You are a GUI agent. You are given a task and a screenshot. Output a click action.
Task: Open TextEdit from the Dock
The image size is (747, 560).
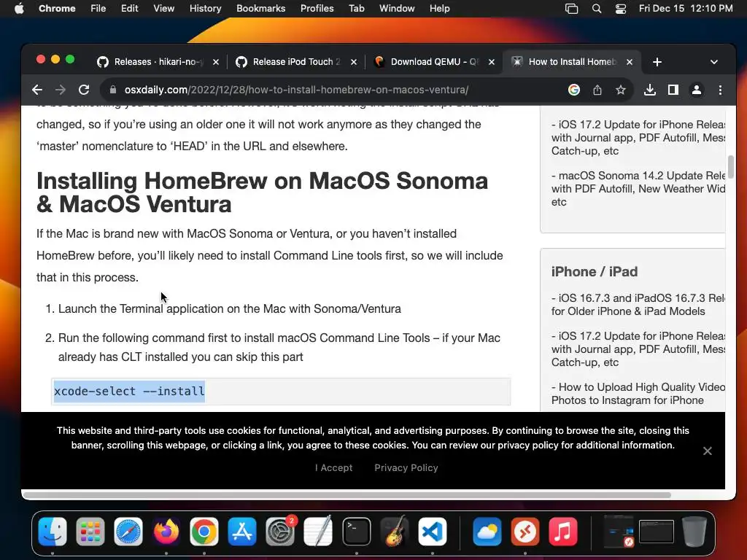tap(318, 532)
